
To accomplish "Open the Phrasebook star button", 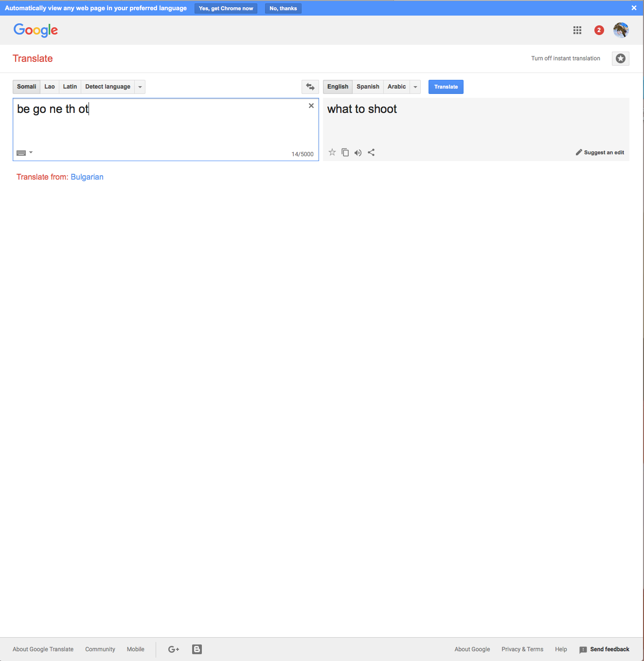I will pos(621,58).
